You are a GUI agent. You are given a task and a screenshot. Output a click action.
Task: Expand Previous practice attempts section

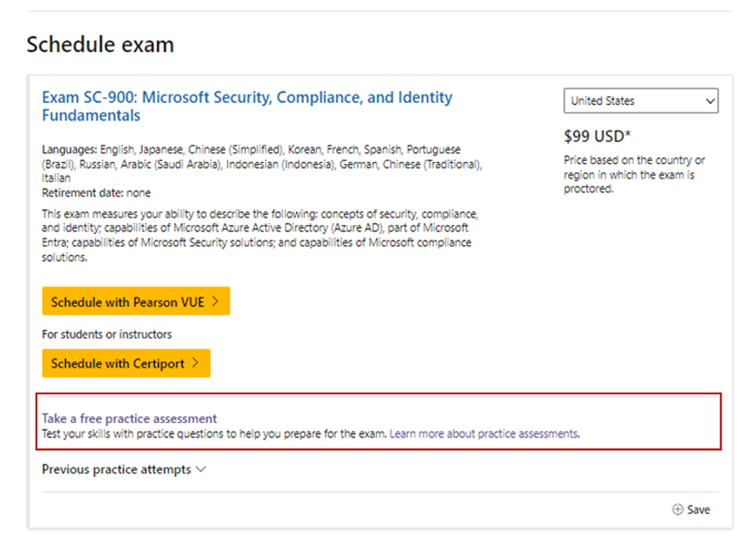point(117,470)
